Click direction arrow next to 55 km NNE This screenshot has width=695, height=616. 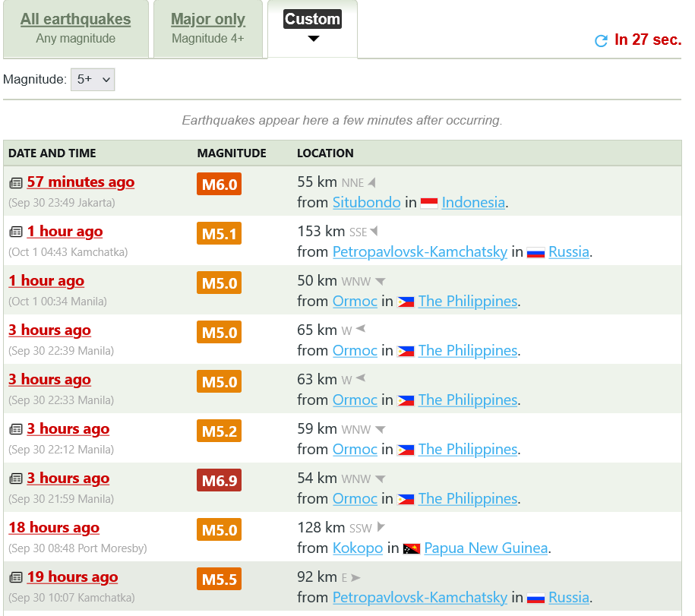pyautogui.click(x=372, y=183)
